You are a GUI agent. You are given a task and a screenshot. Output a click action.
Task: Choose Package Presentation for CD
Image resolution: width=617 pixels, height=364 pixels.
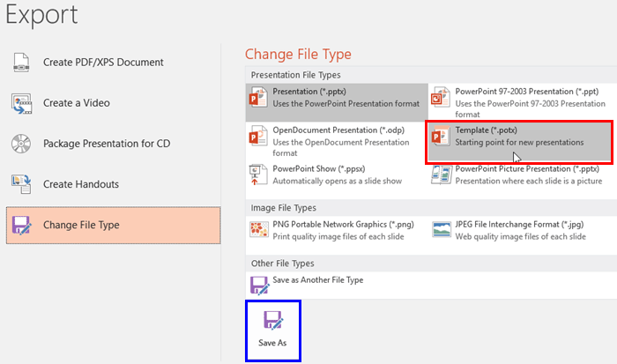(114, 144)
